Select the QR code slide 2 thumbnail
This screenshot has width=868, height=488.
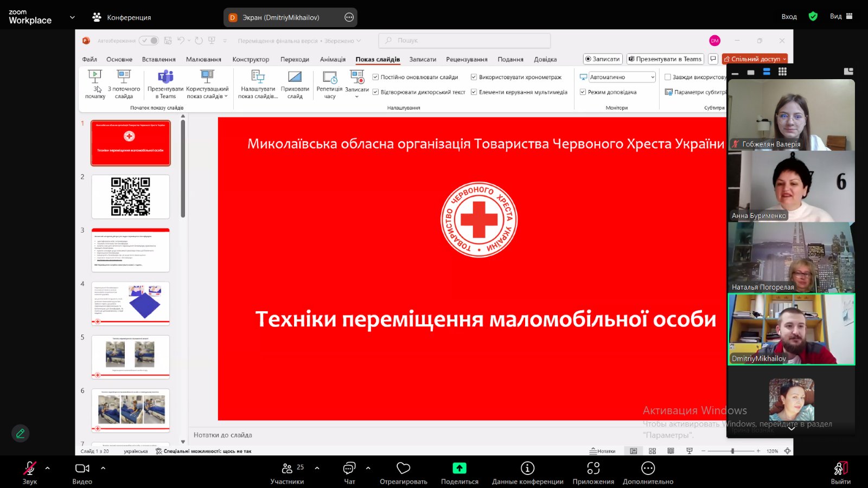coord(130,196)
